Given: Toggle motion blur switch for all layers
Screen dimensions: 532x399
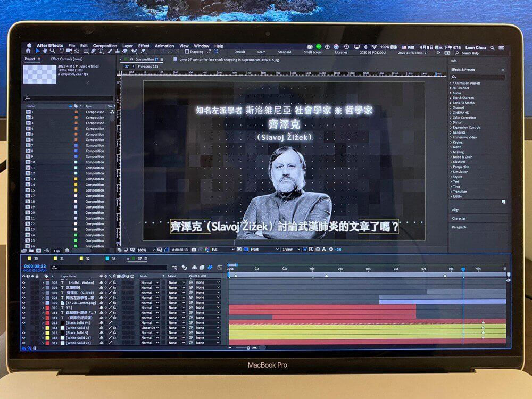Looking at the screenshot, I should (210, 268).
